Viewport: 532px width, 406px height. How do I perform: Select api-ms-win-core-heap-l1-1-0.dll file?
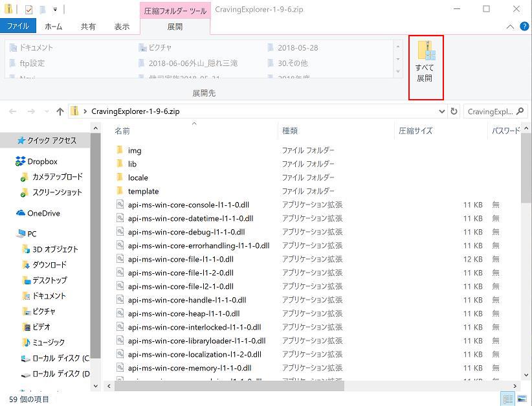184,313
